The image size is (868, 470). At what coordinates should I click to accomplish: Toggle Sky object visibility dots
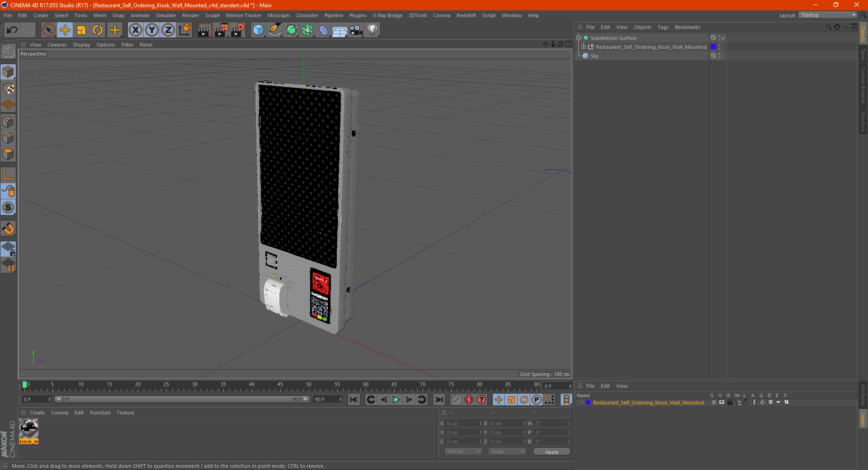click(719, 56)
